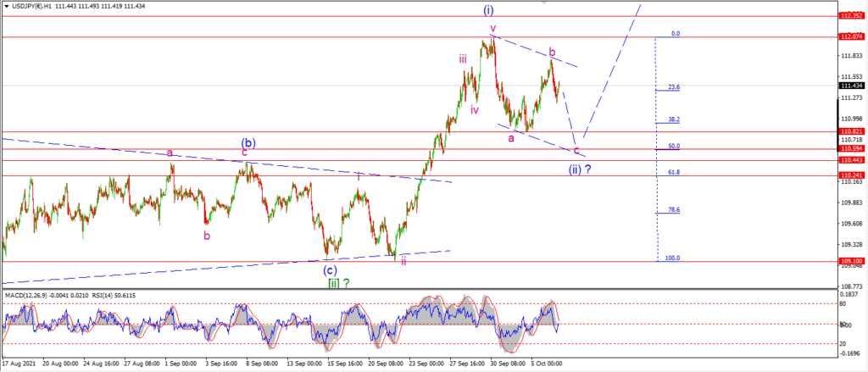Click the chart shift triangle marker at top

544,3
